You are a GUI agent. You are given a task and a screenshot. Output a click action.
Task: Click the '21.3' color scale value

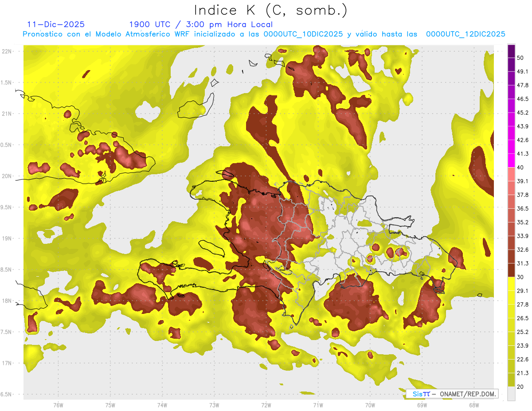click(523, 373)
